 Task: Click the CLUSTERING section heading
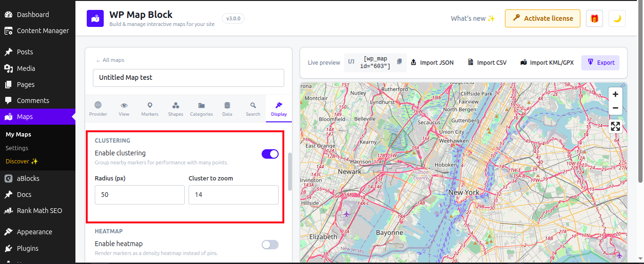112,141
